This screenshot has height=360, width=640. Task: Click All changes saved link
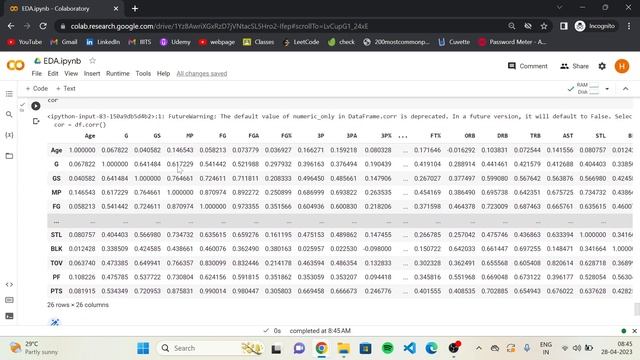202,73
